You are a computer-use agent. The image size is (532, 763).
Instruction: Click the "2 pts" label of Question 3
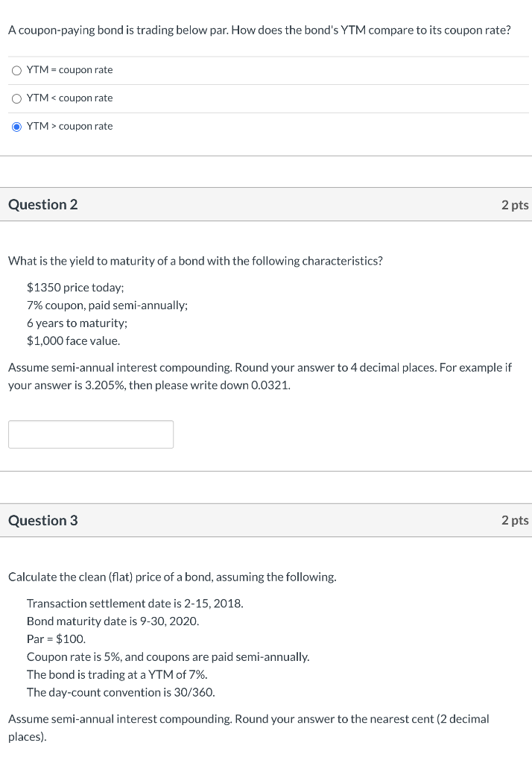pos(515,521)
